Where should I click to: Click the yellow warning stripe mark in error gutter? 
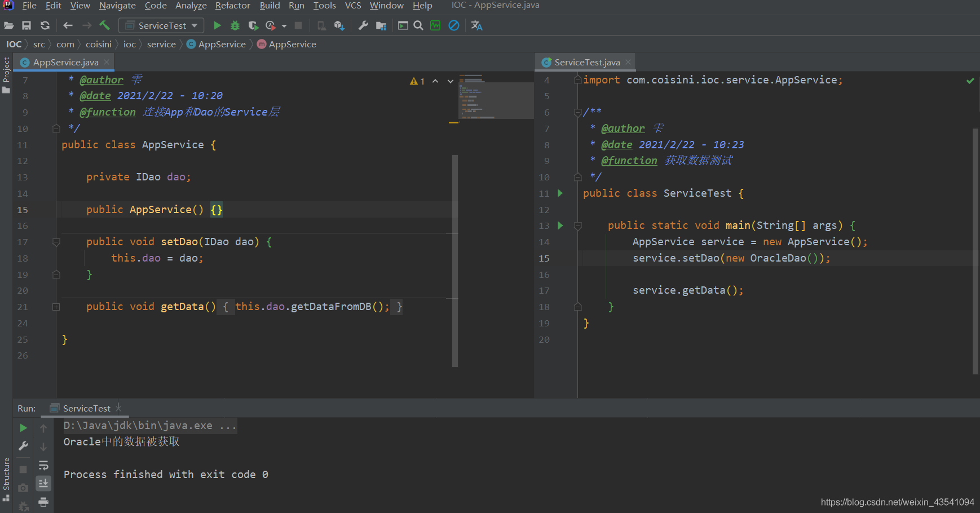click(453, 122)
